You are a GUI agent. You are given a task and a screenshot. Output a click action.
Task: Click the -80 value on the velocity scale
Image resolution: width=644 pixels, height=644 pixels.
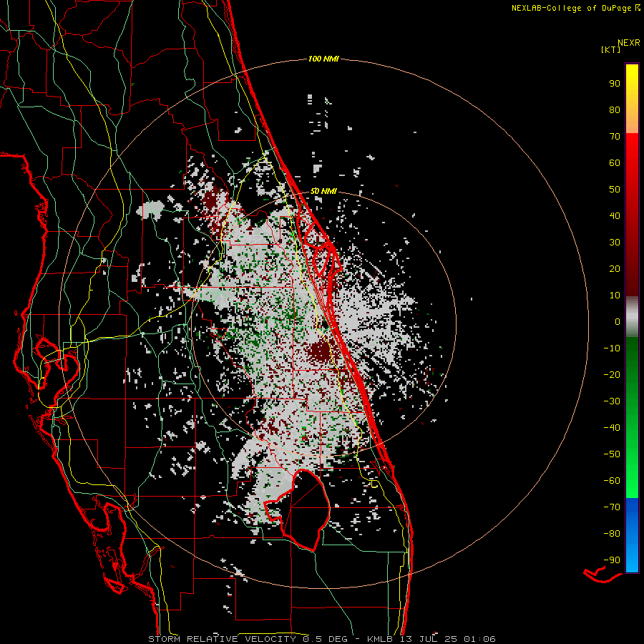(612, 534)
